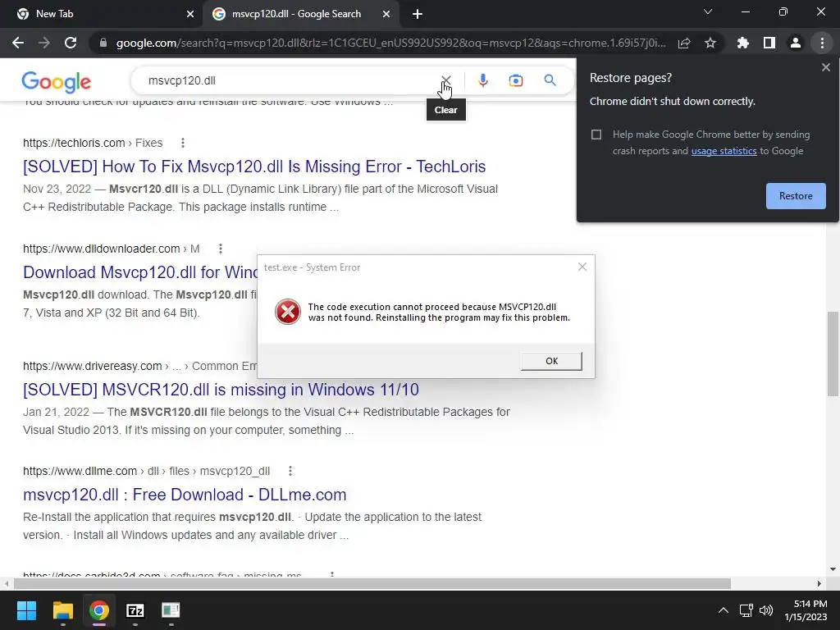
Task: Open File Explorer from the taskbar
Action: (x=62, y=610)
